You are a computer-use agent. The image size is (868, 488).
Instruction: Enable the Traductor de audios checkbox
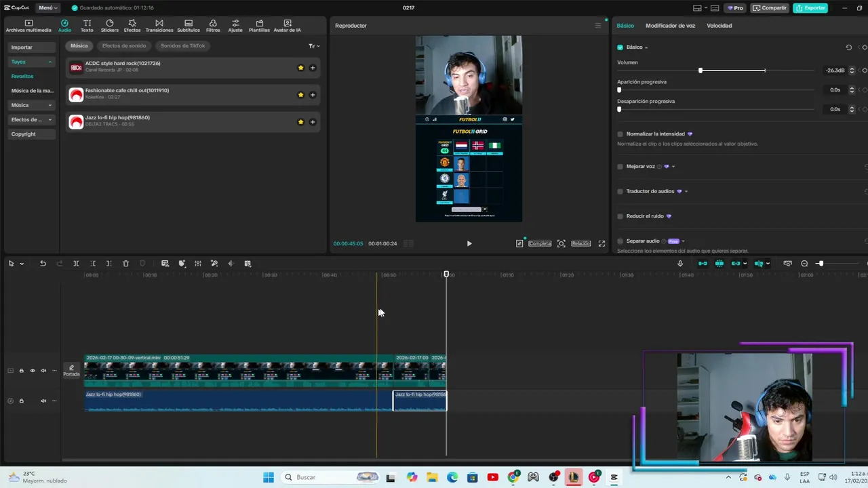point(620,191)
